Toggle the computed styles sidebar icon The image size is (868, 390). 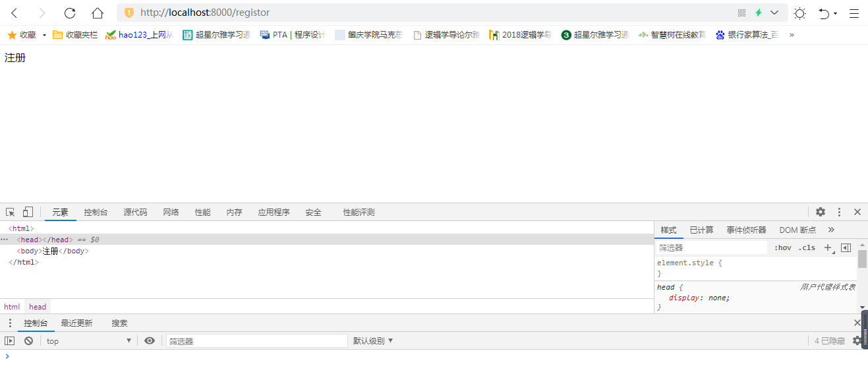tap(846, 247)
